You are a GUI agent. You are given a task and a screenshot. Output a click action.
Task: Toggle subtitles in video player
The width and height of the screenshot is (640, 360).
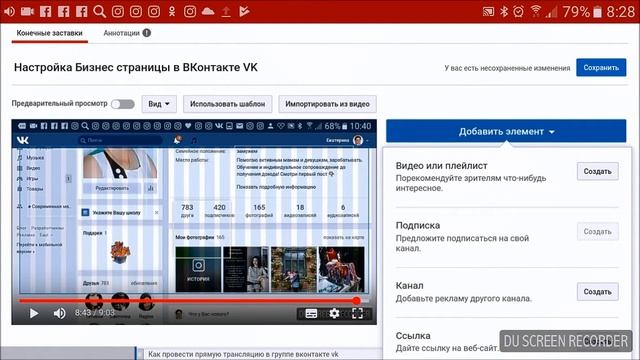311,313
